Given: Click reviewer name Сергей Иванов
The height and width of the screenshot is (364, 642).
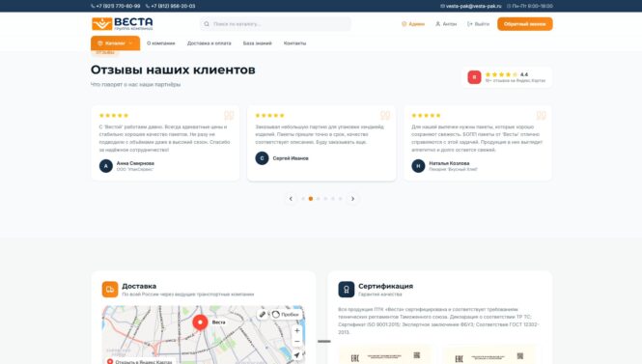Looking at the screenshot, I should point(291,158).
